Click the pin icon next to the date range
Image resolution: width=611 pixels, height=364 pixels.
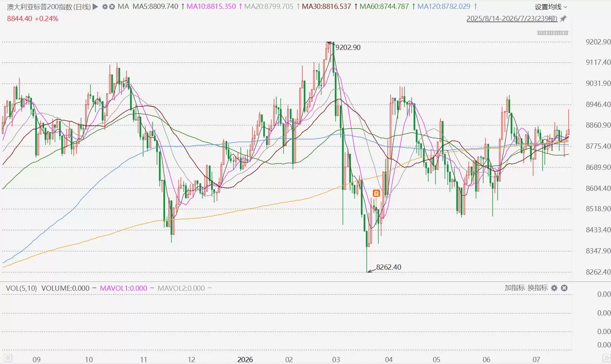coord(563,18)
